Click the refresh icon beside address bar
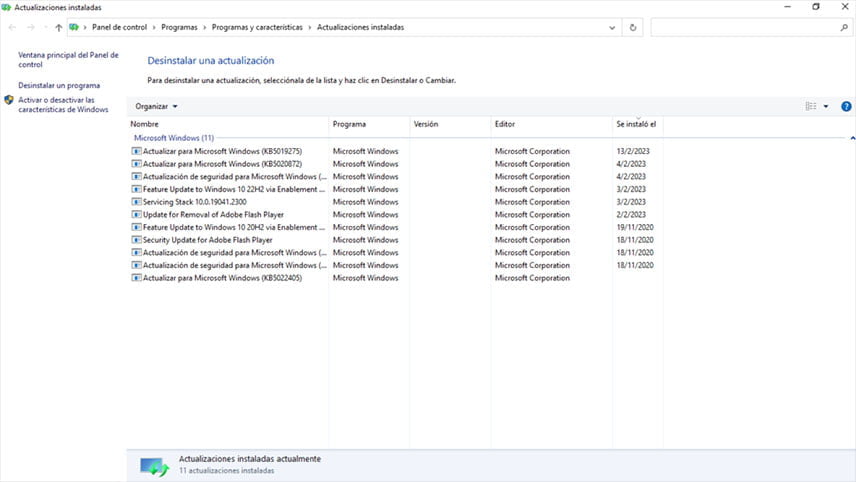The image size is (856, 482). pyautogui.click(x=633, y=27)
